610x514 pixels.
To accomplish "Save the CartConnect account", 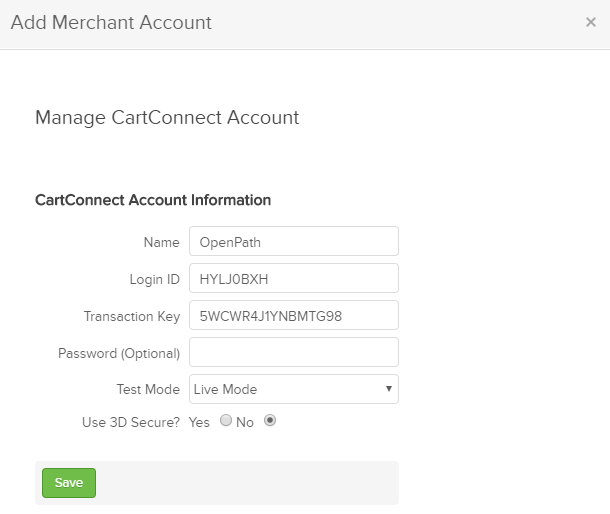I will 69,483.
